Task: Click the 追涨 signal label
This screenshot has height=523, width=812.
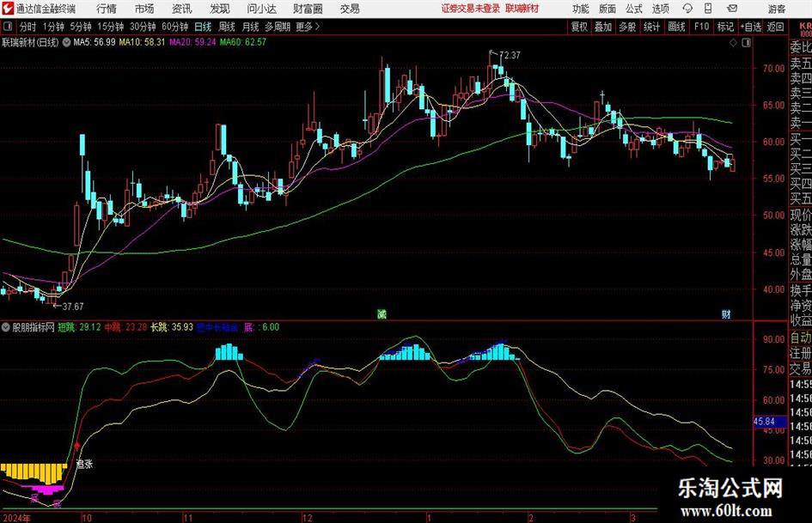Action: [x=84, y=464]
